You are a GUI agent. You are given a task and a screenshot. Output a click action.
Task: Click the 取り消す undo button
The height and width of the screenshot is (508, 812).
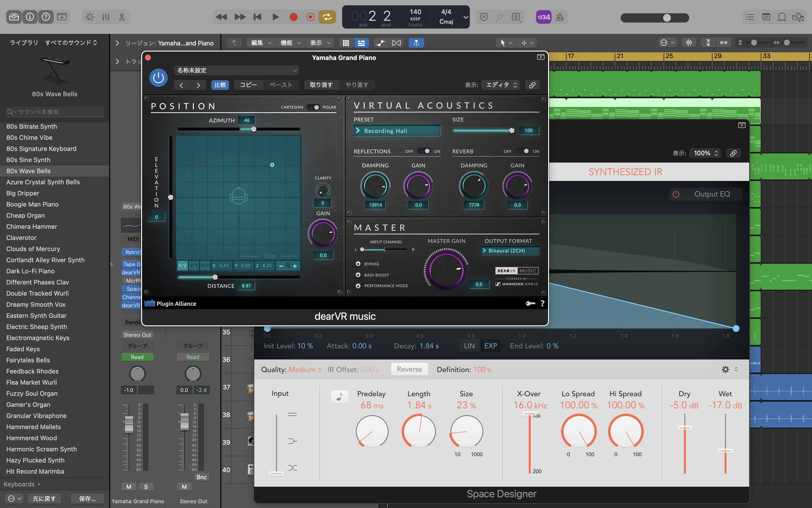(321, 85)
